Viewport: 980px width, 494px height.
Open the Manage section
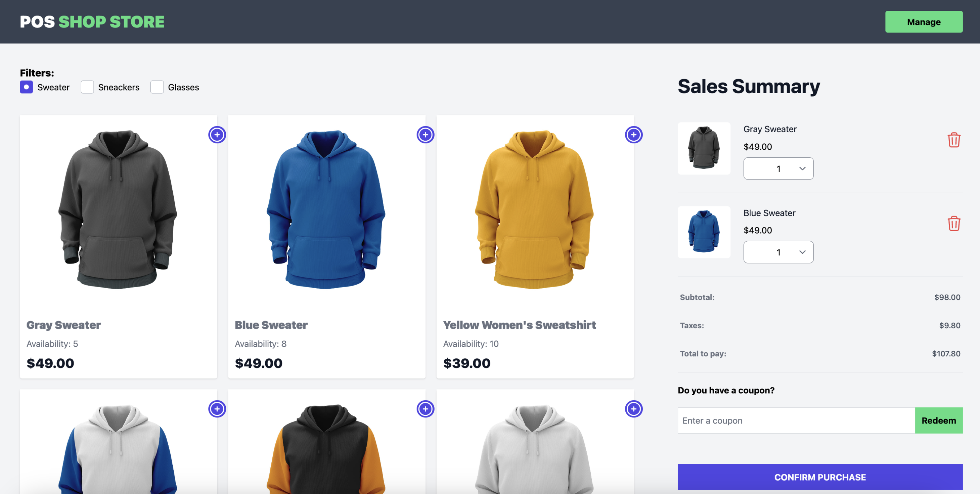[x=924, y=22]
